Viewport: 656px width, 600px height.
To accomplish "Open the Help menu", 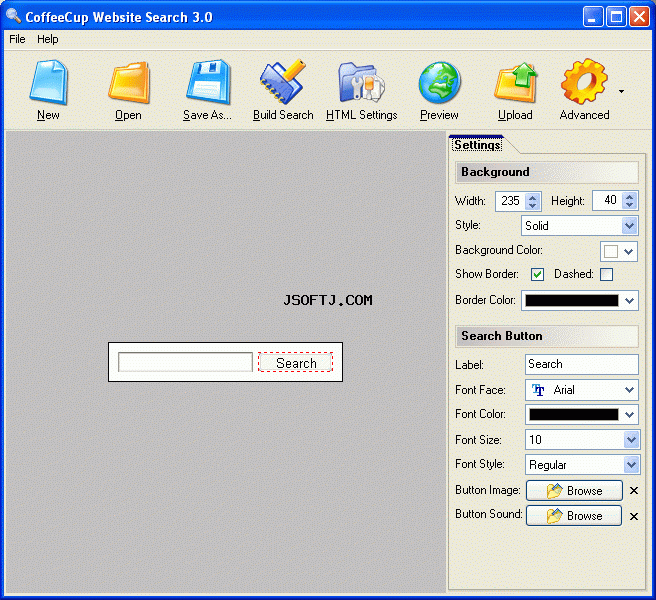I will [48, 39].
